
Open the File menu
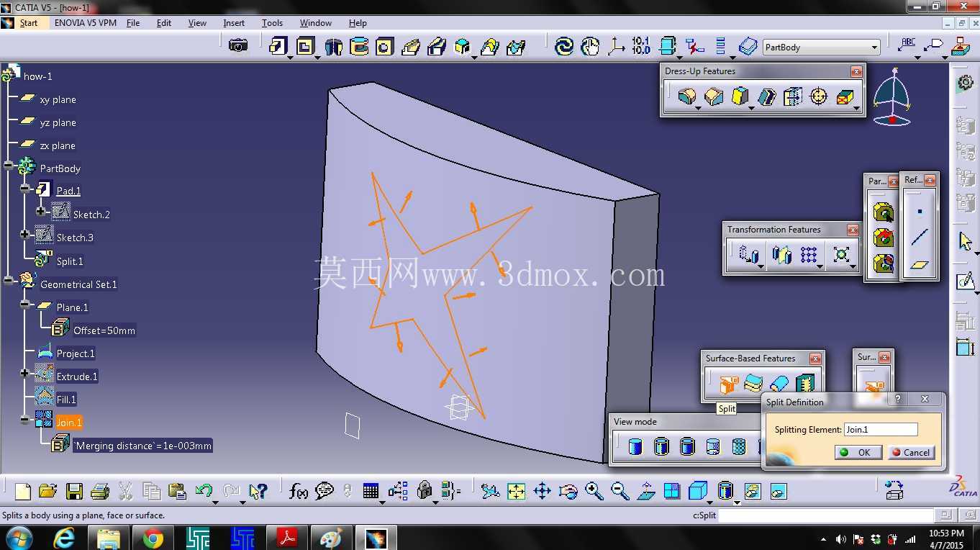tap(133, 23)
